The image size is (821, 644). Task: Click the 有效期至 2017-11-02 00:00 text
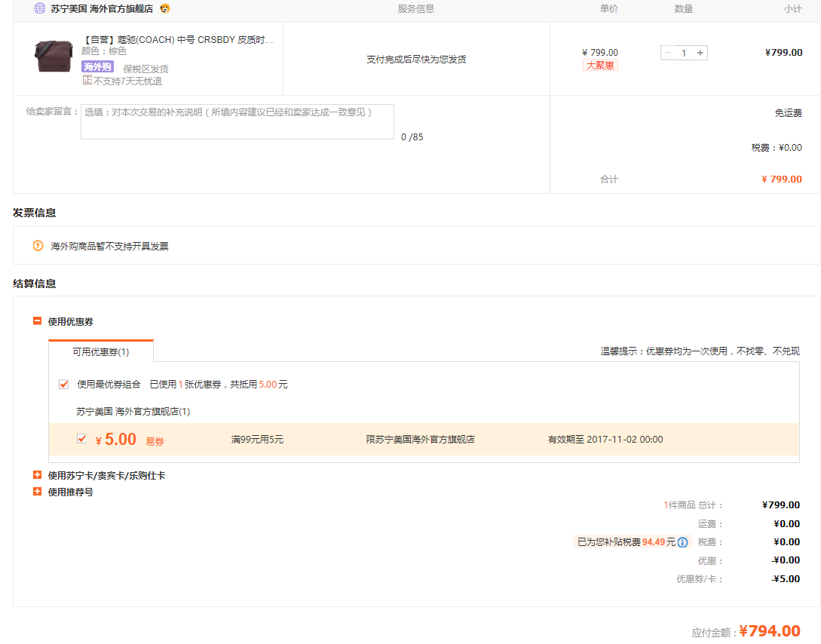point(605,440)
